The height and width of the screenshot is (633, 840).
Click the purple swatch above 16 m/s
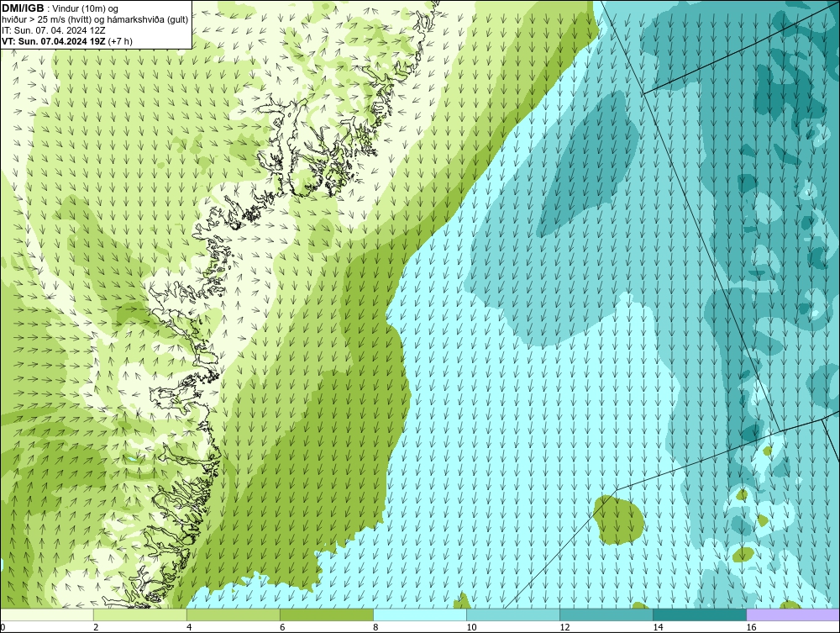pos(793,615)
